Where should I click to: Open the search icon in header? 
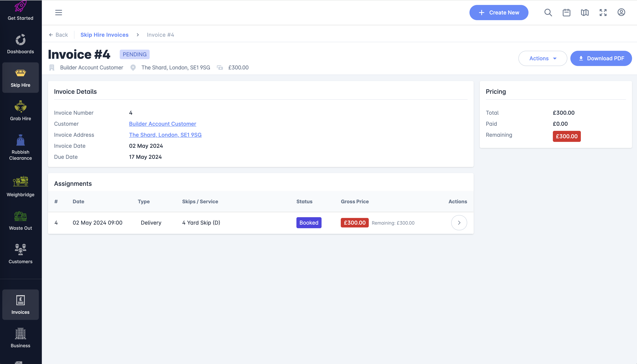click(x=548, y=13)
